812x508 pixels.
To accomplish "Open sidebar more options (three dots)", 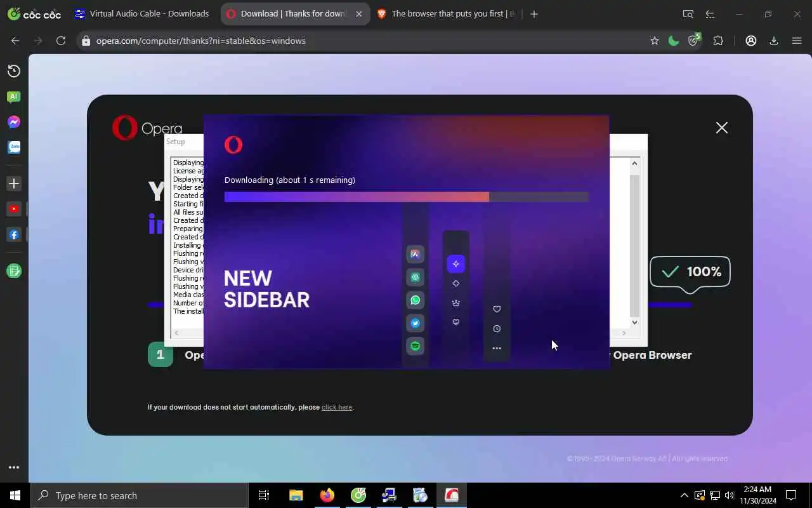I will click(14, 467).
